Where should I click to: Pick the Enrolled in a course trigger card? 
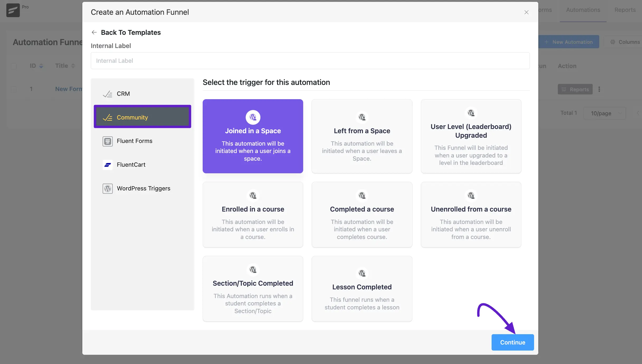coord(253,214)
